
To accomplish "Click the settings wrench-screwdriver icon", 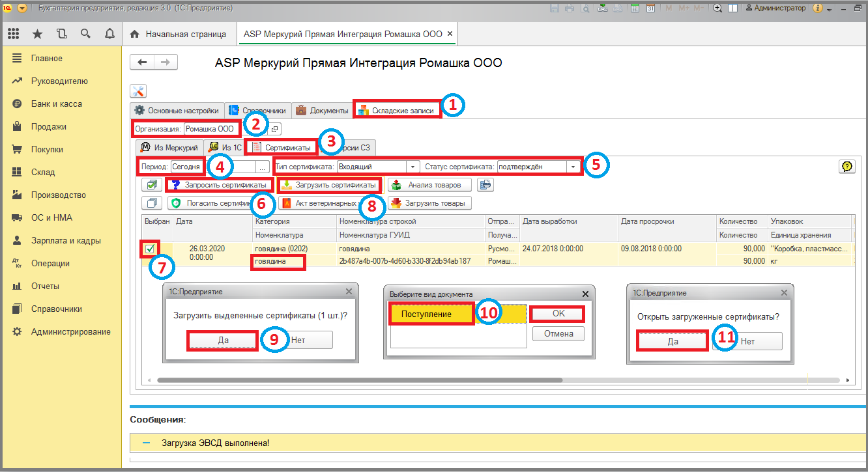I will pyautogui.click(x=138, y=92).
